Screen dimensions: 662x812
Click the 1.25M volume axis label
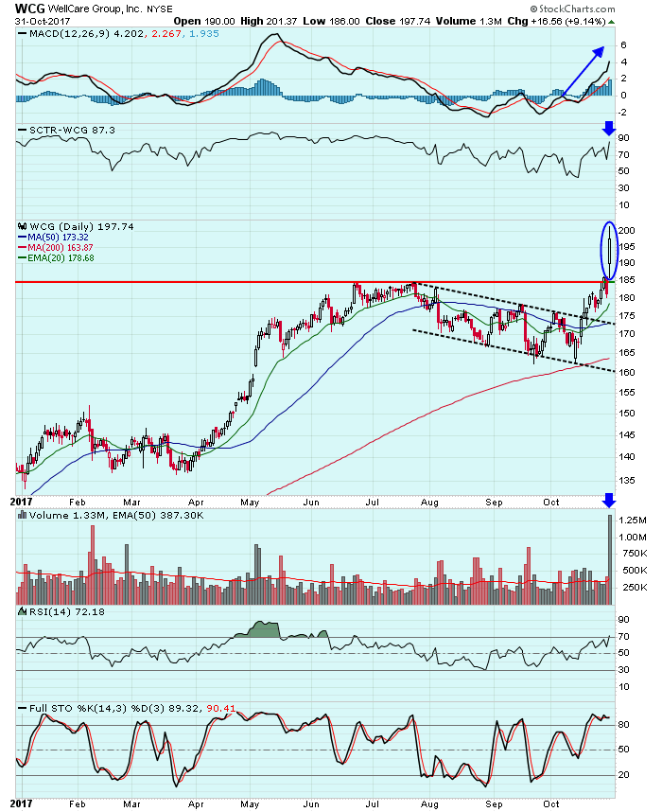(x=632, y=520)
